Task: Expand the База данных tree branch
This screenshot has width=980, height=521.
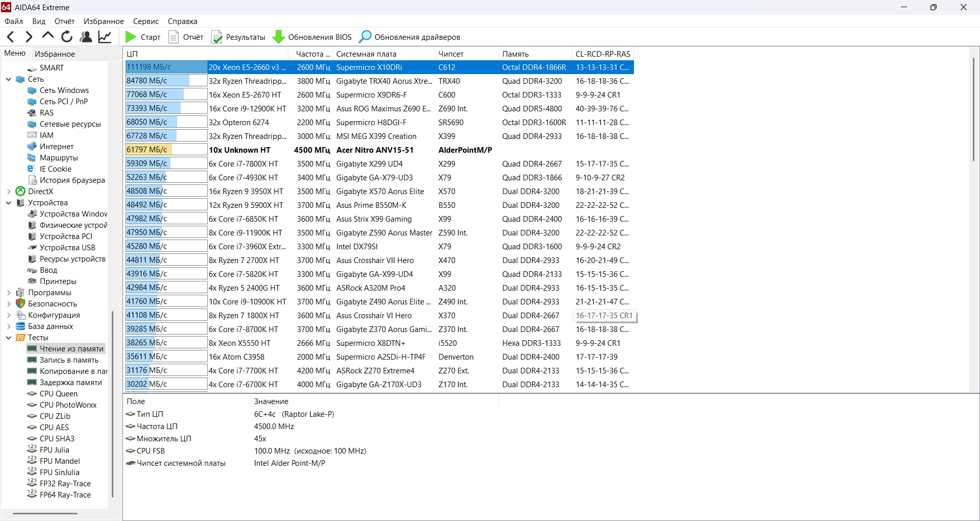Action: 9,326
